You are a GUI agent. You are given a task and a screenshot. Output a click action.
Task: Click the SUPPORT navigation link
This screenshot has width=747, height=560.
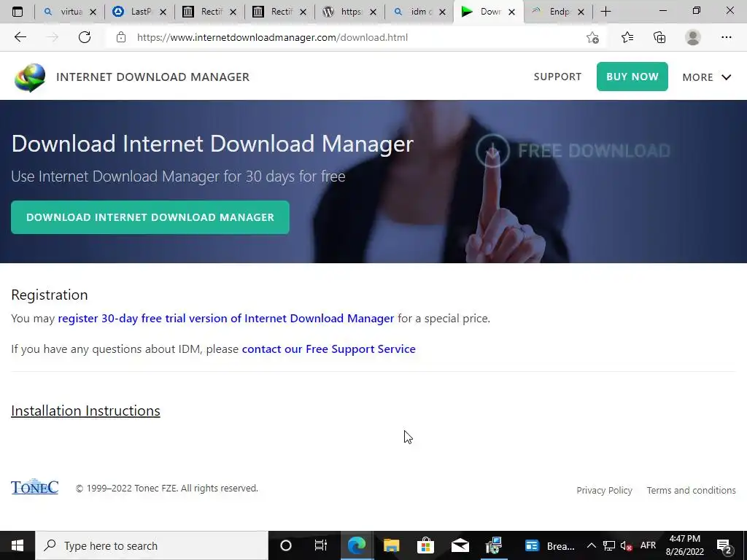click(x=557, y=77)
